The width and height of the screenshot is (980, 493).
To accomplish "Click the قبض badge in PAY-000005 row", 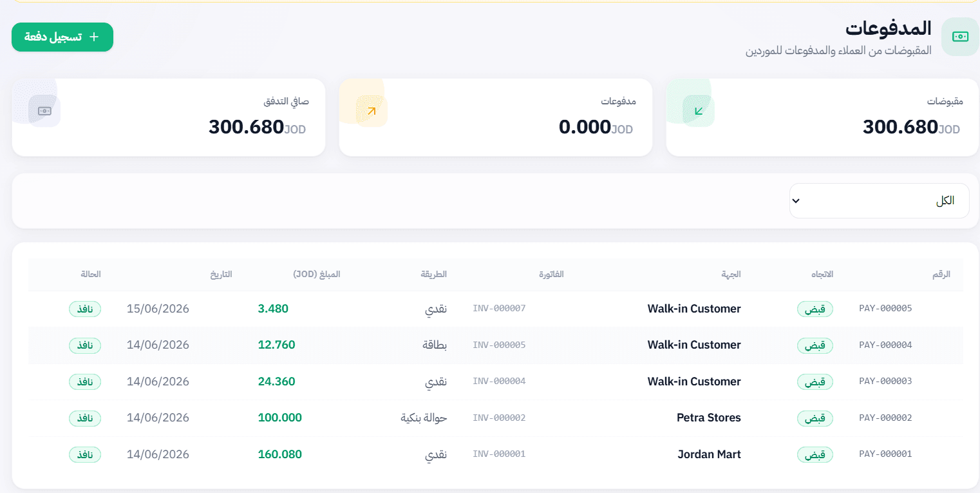I will (x=815, y=309).
